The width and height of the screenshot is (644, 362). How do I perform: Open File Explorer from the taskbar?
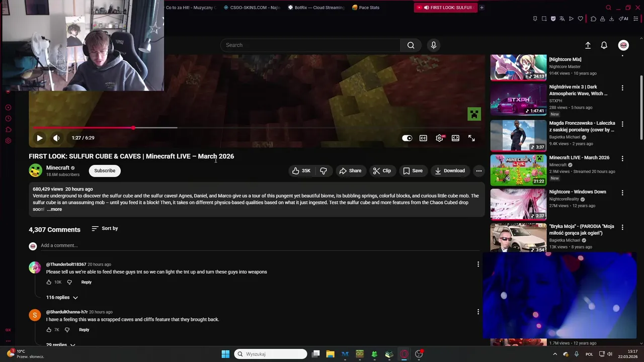(x=330, y=354)
